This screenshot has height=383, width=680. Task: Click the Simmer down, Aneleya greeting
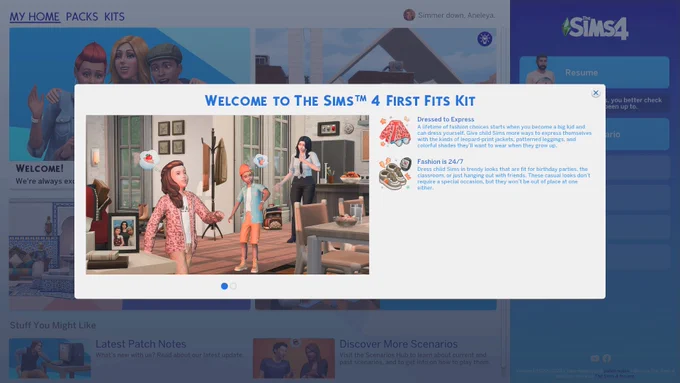coord(456,15)
